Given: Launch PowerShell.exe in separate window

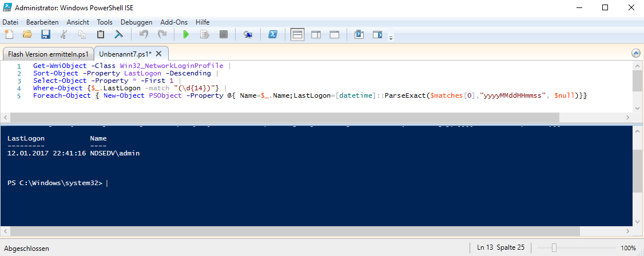Looking at the screenshot, I should [273, 35].
